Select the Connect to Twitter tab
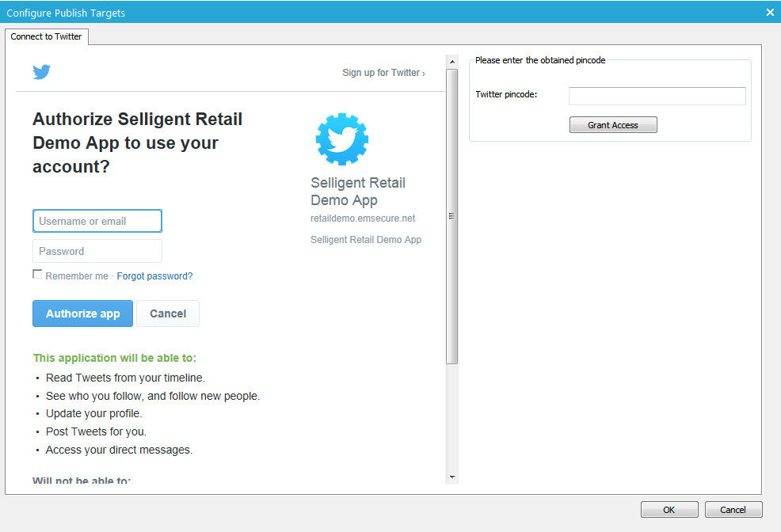 47,36
